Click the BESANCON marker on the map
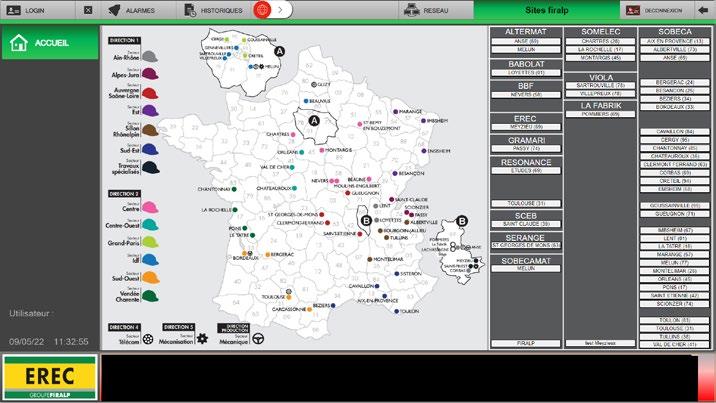The width and height of the screenshot is (716, 403). click(x=395, y=173)
